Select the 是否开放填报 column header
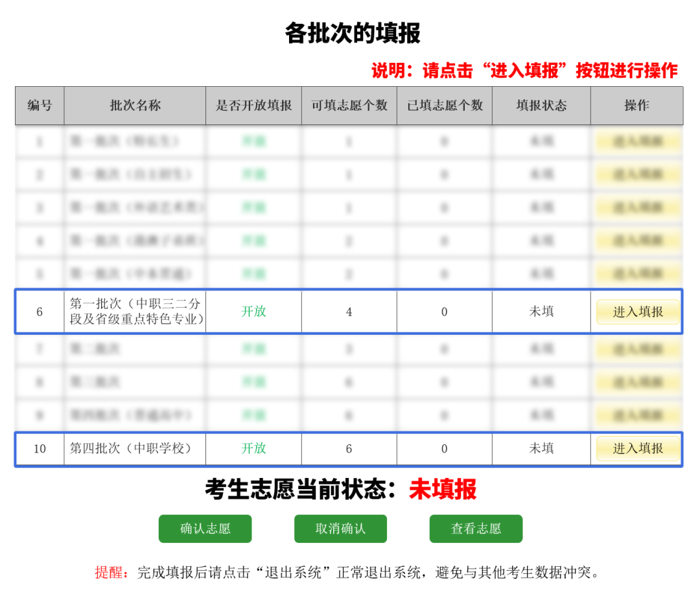This screenshot has width=700, height=594. point(253,106)
